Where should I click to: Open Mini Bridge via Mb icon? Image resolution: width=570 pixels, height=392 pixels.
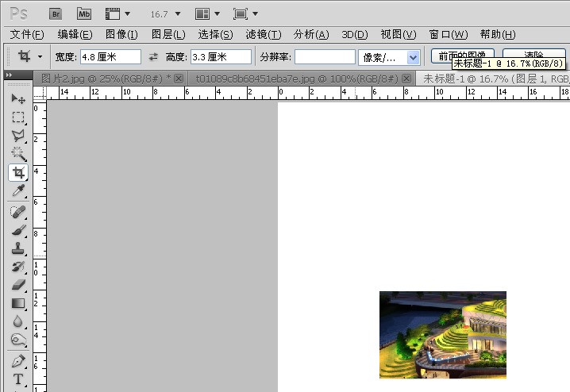pyautogui.click(x=84, y=14)
